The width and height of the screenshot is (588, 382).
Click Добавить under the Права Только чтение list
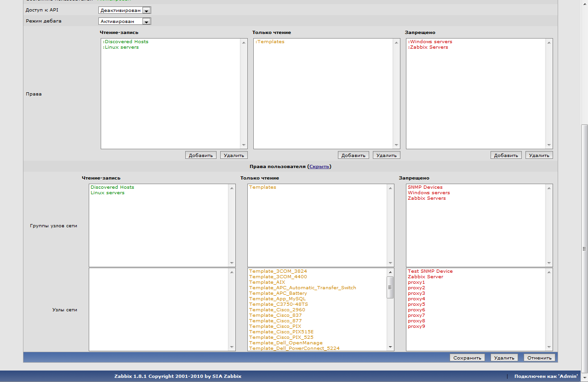click(x=354, y=155)
